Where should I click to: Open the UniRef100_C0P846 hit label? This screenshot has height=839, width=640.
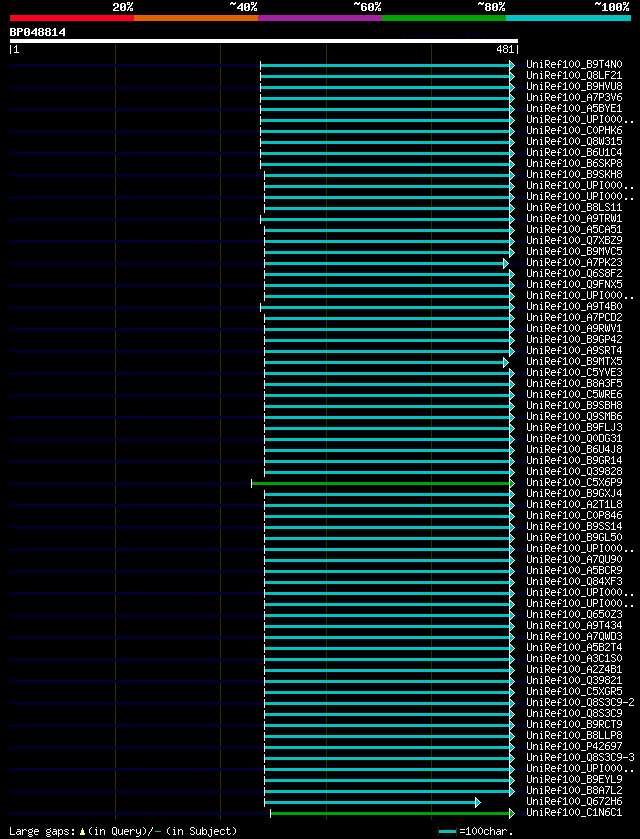click(574, 516)
